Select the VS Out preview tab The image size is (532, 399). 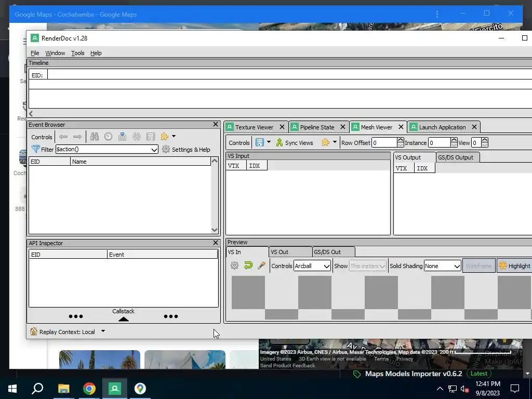(x=290, y=252)
